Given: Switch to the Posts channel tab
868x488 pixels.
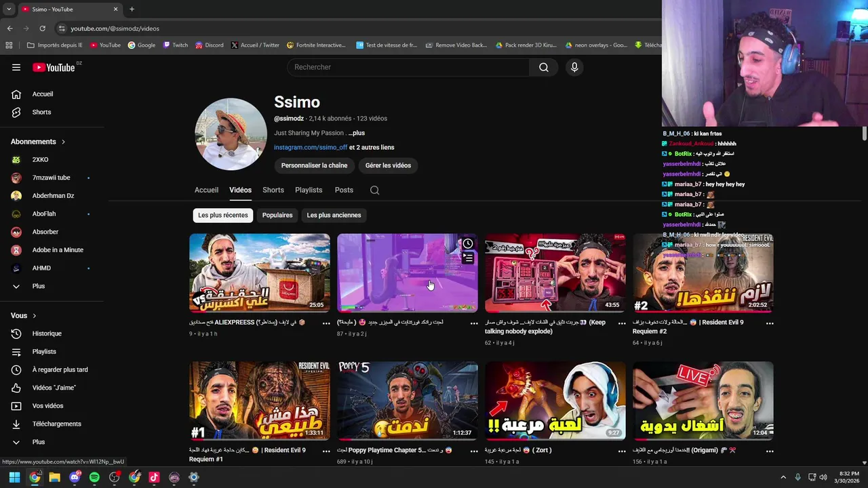Looking at the screenshot, I should pyautogui.click(x=344, y=190).
